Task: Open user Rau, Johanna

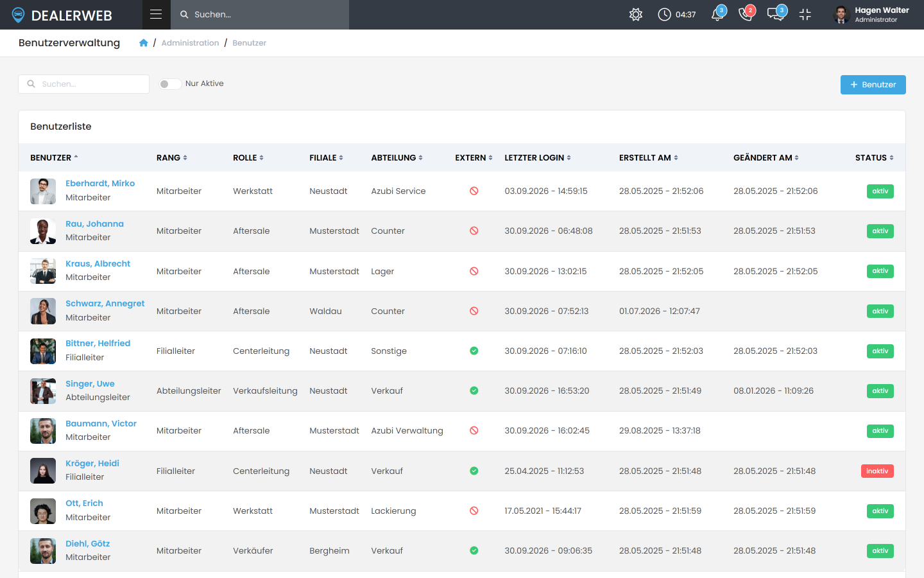Action: click(x=94, y=224)
